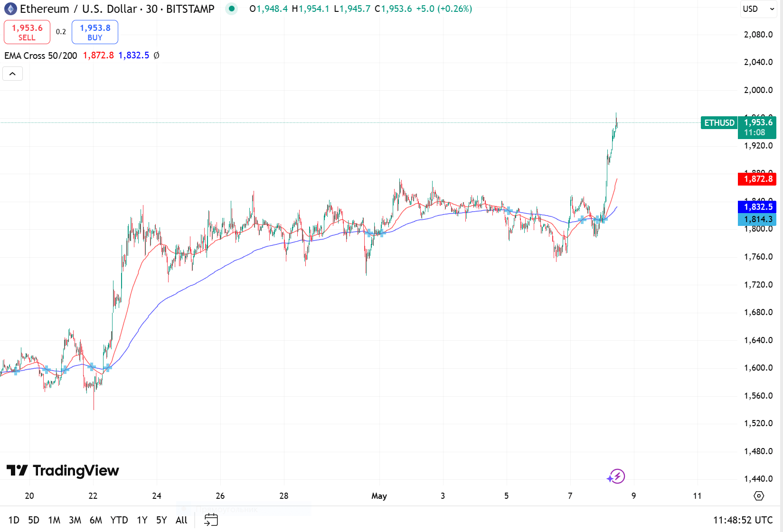
Task: Click the 11:48:52 UTC timezone clock
Action: click(743, 520)
